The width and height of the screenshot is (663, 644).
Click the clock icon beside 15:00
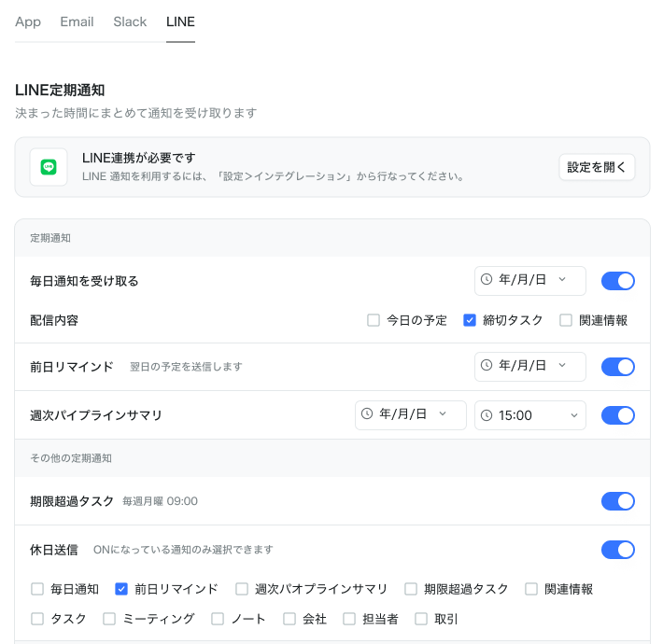point(487,415)
